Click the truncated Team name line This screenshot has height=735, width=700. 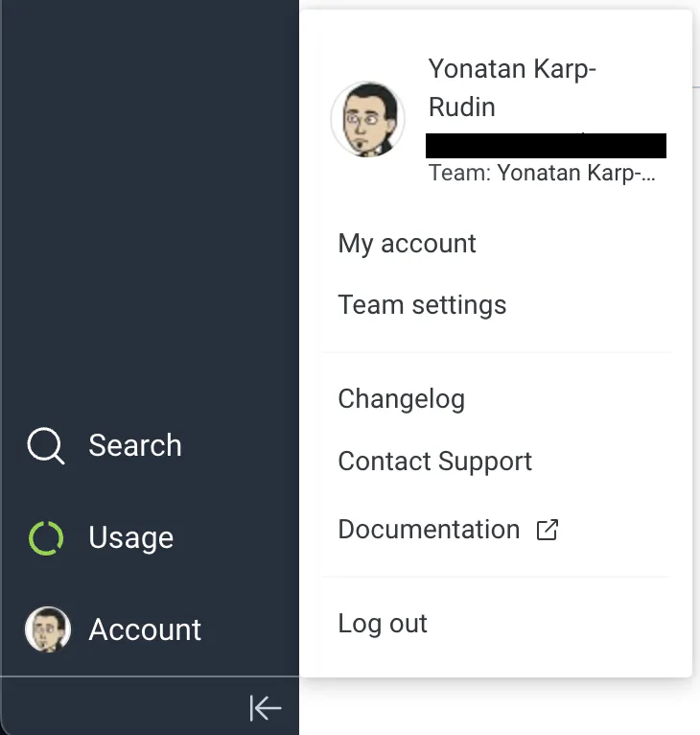tap(542, 175)
